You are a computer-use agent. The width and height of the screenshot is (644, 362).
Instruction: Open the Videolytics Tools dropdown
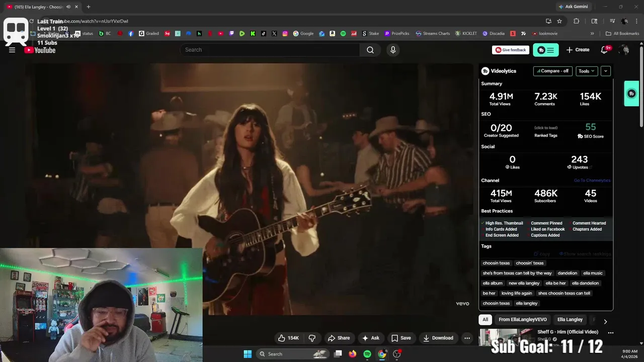[x=587, y=71]
